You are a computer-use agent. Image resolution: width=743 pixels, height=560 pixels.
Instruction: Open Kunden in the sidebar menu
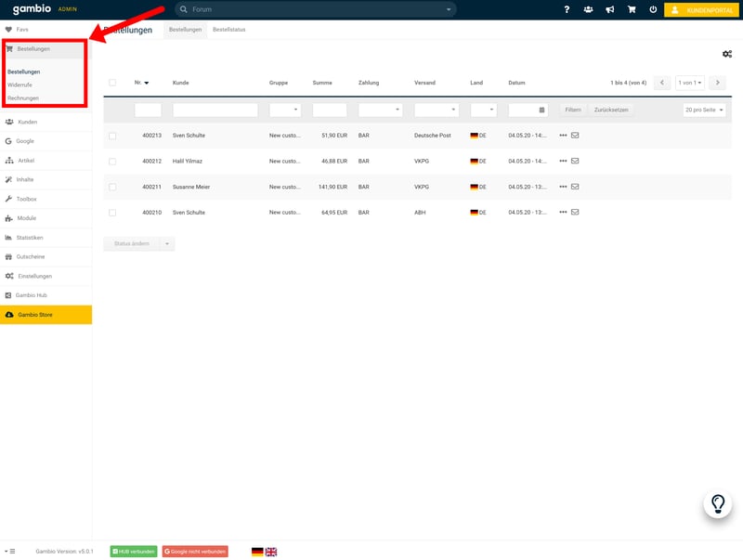click(28, 122)
